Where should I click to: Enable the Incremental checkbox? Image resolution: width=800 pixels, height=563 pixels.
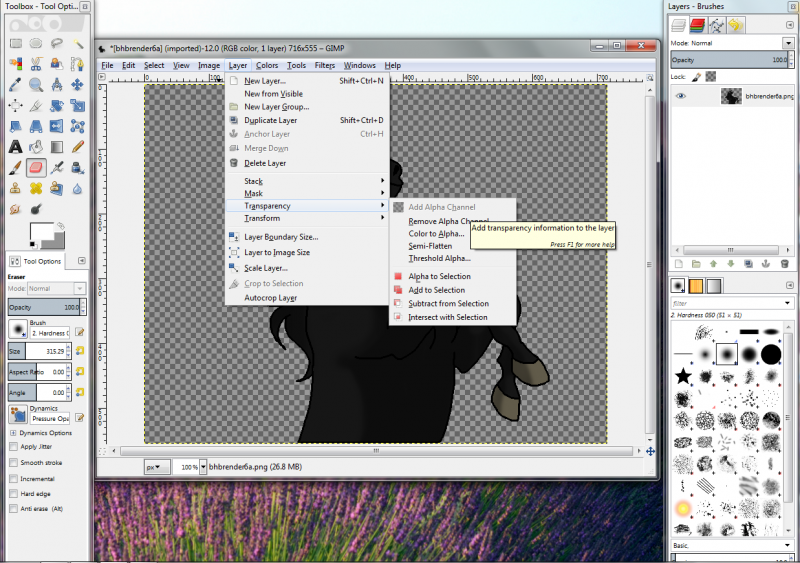pyautogui.click(x=14, y=479)
